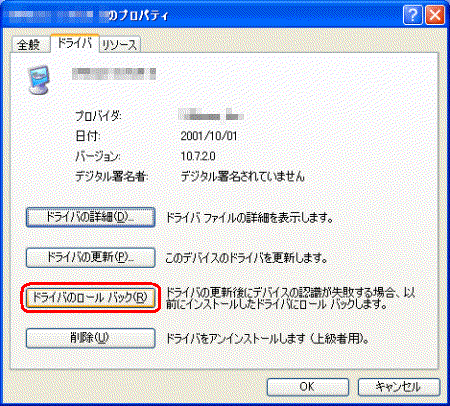The height and width of the screenshot is (406, 450).
Task: Click the このデバイスのドライバを更新します description
Action: [x=246, y=258]
